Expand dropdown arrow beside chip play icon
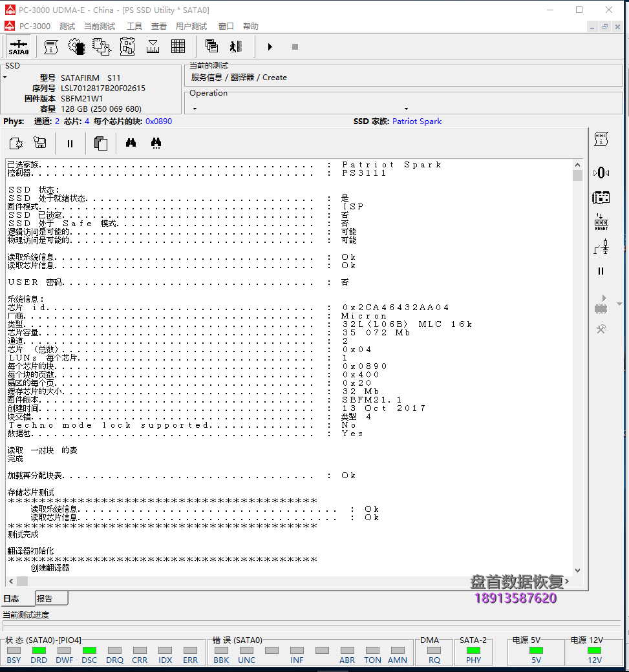The height and width of the screenshot is (672, 629). pyautogui.click(x=619, y=304)
